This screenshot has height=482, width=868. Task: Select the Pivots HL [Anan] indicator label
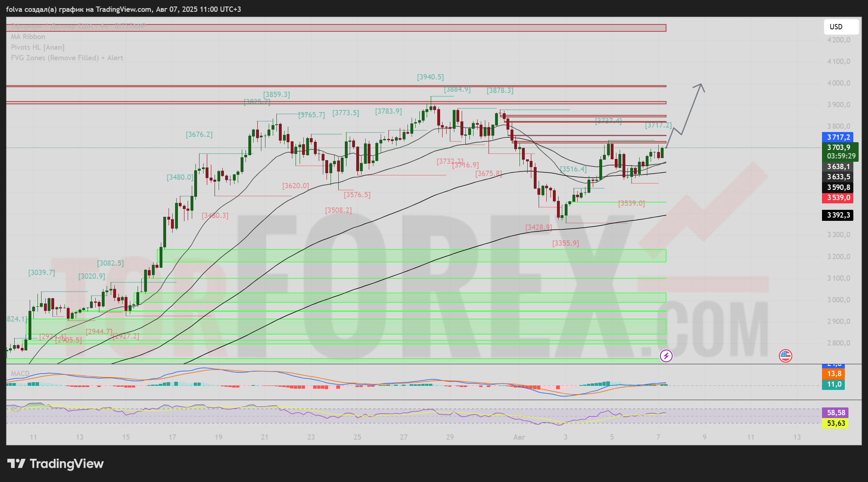click(37, 47)
